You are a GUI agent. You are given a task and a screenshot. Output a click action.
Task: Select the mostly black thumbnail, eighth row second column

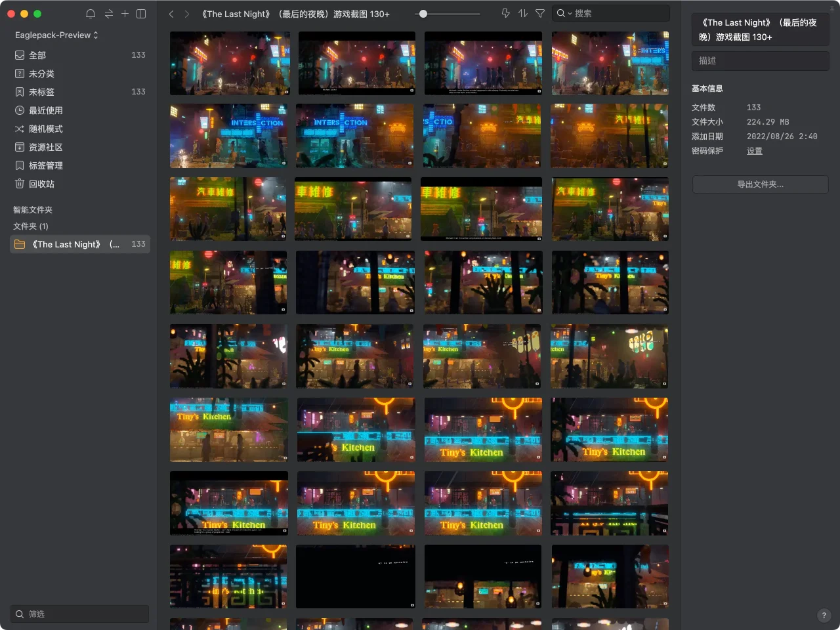click(356, 577)
